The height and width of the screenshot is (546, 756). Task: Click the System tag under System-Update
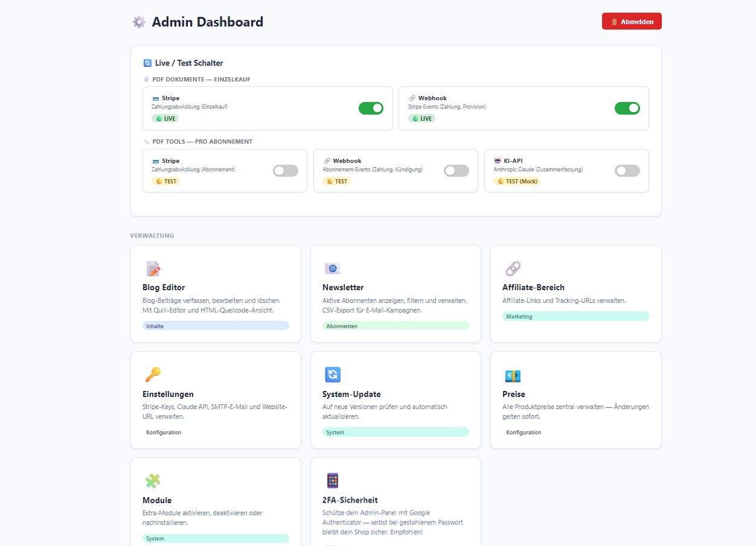(x=396, y=432)
